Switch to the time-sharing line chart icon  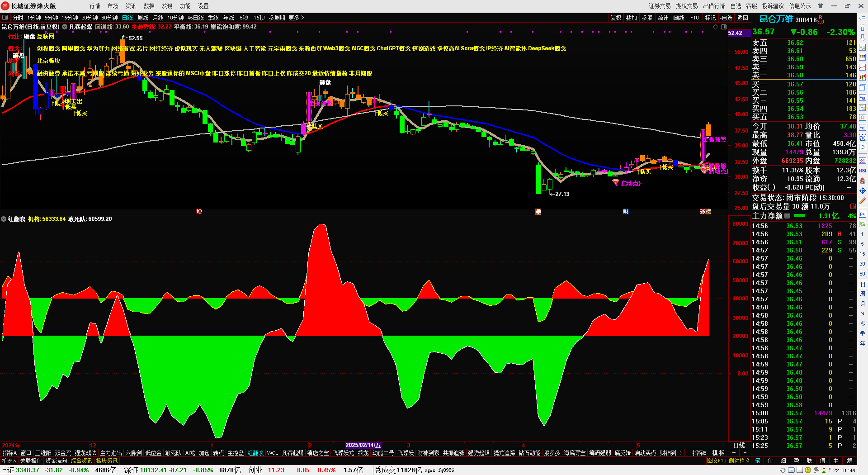tap(863, 67)
